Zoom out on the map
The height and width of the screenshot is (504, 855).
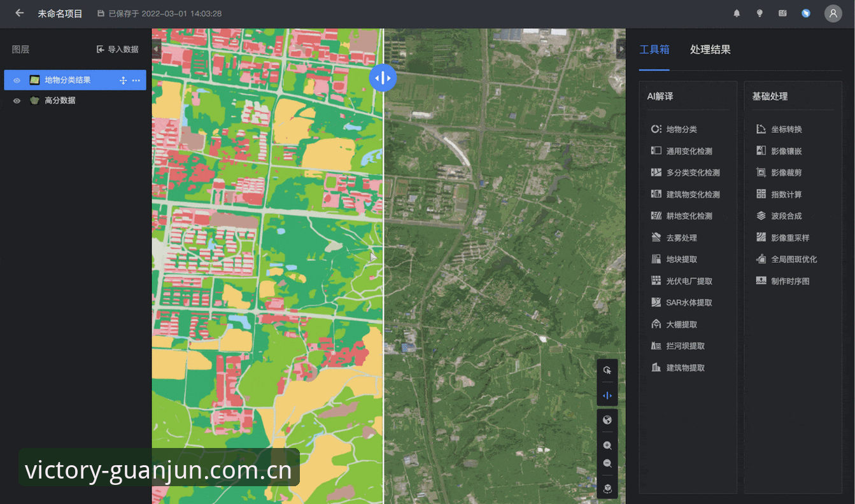[x=607, y=463]
